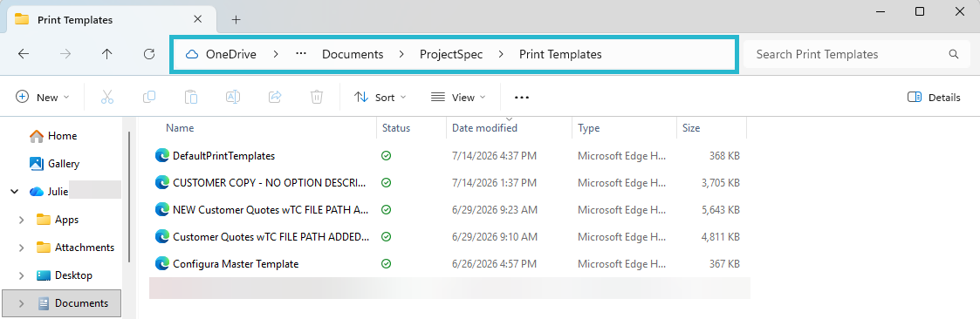Screen dimensions: 980x319
Task: Click the Share icon in toolbar
Action: (274, 97)
